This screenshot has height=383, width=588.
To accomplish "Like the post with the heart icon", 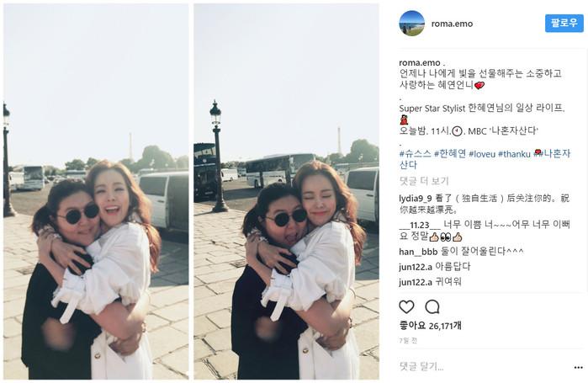I will [406, 307].
